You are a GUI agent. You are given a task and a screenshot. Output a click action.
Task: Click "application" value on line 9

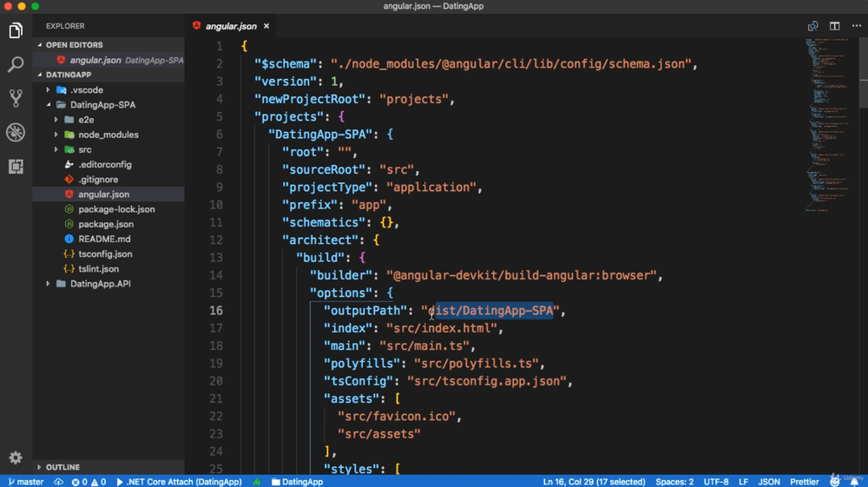click(431, 187)
